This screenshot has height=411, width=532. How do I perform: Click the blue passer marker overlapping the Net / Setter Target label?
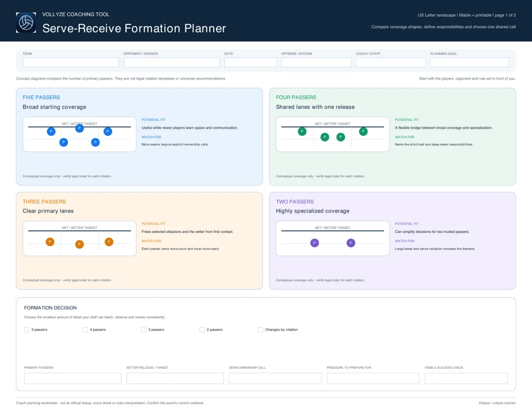pos(79,128)
